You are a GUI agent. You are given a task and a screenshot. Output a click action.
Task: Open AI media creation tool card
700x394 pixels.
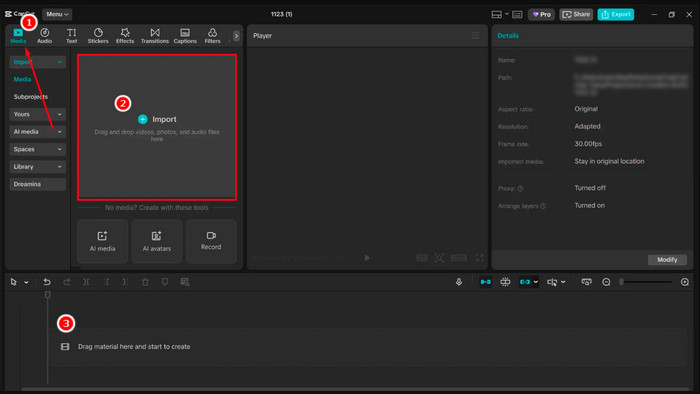click(102, 241)
